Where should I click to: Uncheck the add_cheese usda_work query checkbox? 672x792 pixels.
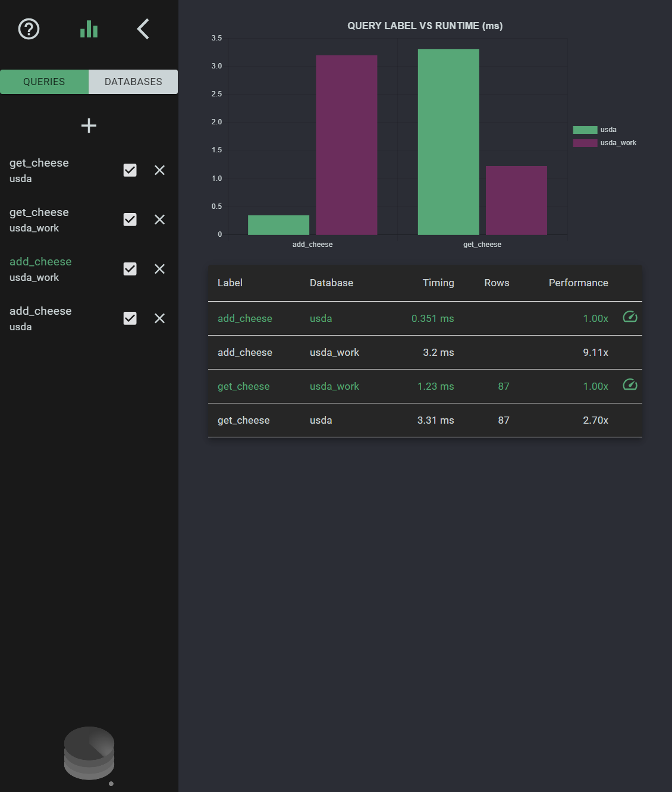tap(130, 269)
